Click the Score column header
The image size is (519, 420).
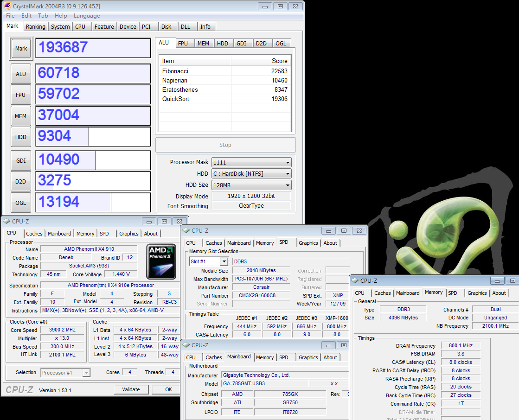click(261, 61)
